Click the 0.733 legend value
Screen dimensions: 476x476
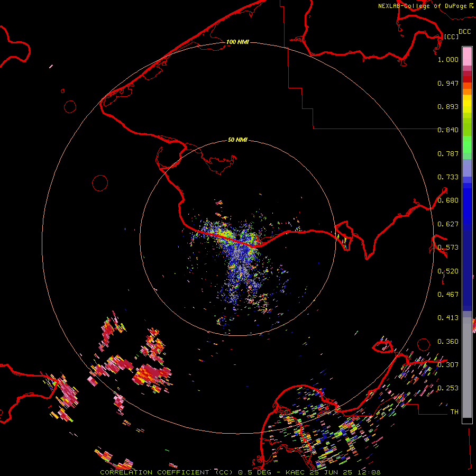click(x=448, y=177)
